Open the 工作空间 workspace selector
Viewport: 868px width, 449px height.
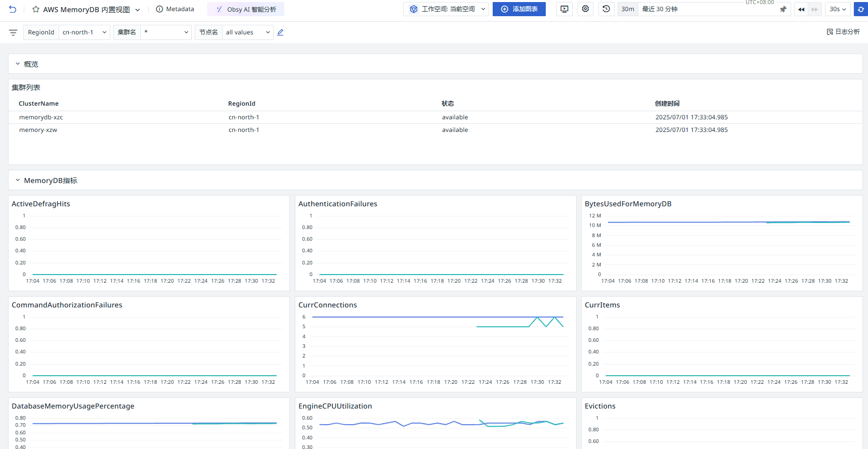pos(446,9)
